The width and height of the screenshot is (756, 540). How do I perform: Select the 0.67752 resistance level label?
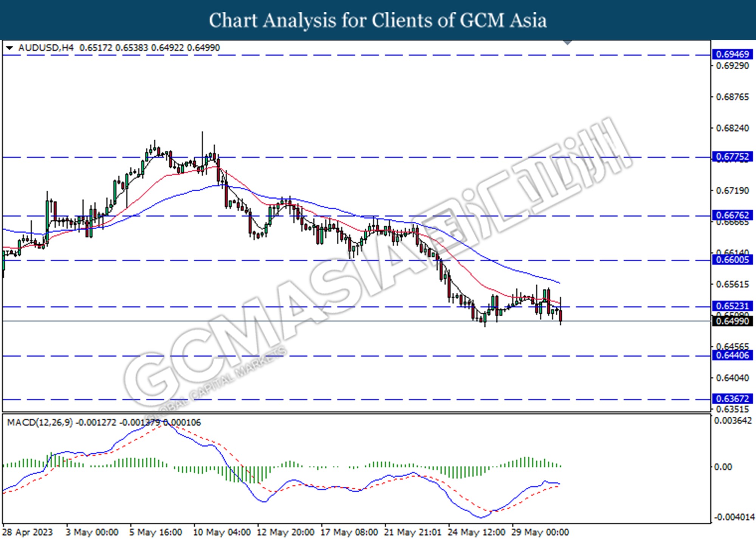coord(732,157)
